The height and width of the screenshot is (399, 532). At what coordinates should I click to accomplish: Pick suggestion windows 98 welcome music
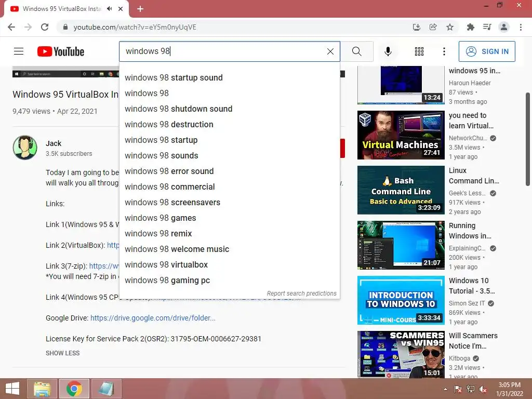(x=229, y=249)
